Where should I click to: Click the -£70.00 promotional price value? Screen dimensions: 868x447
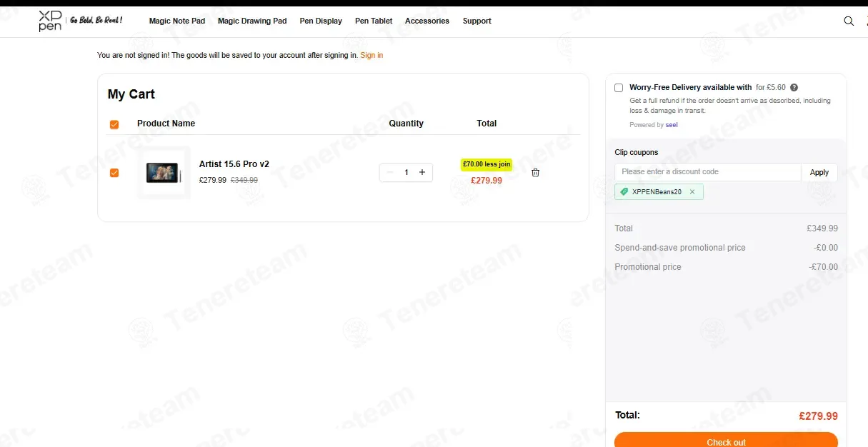click(824, 267)
